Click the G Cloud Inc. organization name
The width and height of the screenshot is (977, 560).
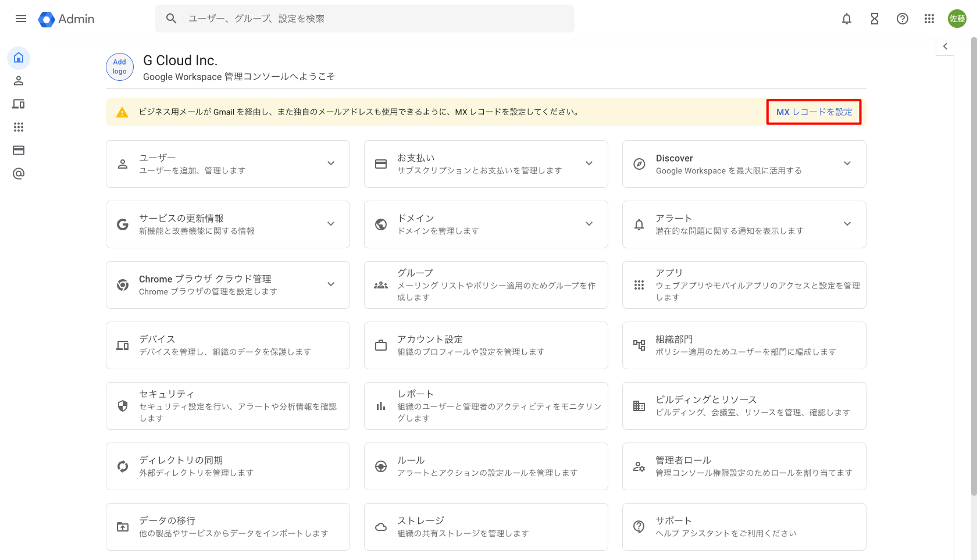[180, 60]
